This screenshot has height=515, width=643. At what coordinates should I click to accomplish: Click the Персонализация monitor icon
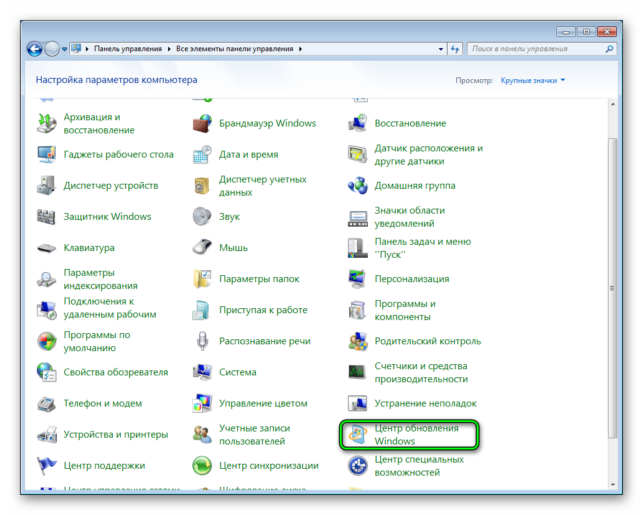[358, 279]
